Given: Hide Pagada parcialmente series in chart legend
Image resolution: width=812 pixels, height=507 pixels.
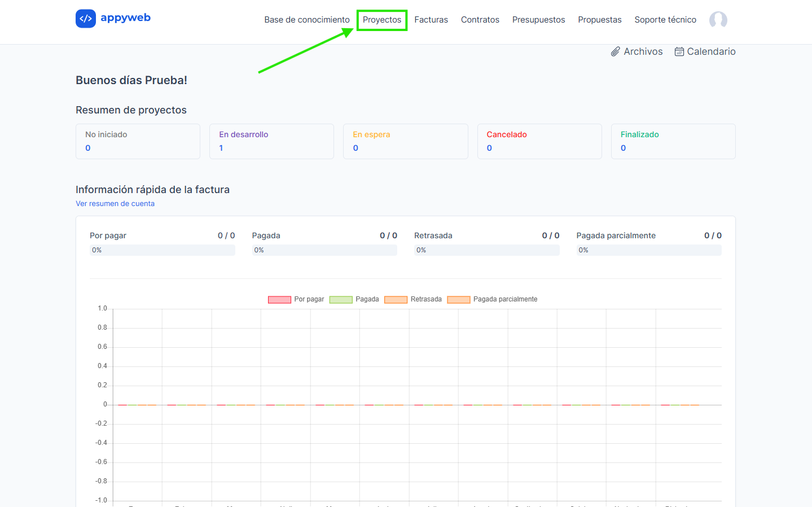Looking at the screenshot, I should (458, 299).
